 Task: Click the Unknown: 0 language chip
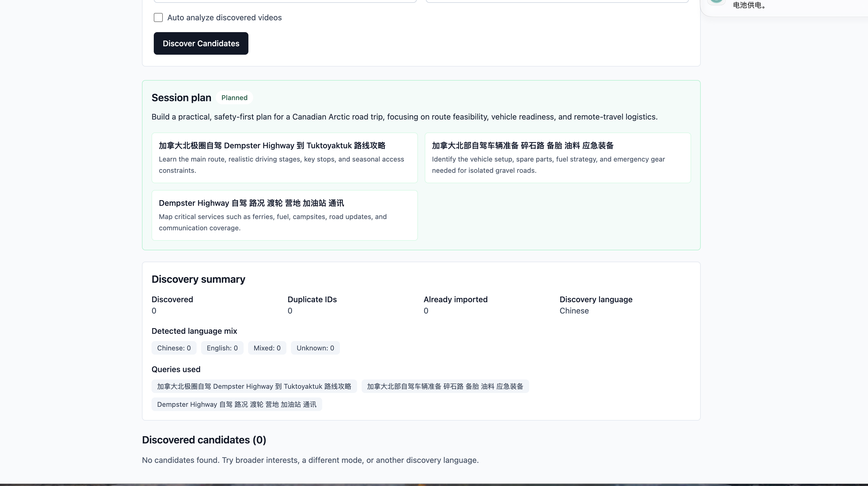pos(315,348)
